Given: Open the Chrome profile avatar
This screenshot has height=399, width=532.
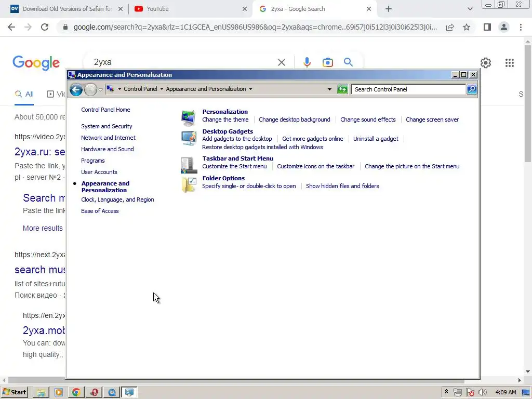Looking at the screenshot, I should click(x=504, y=27).
